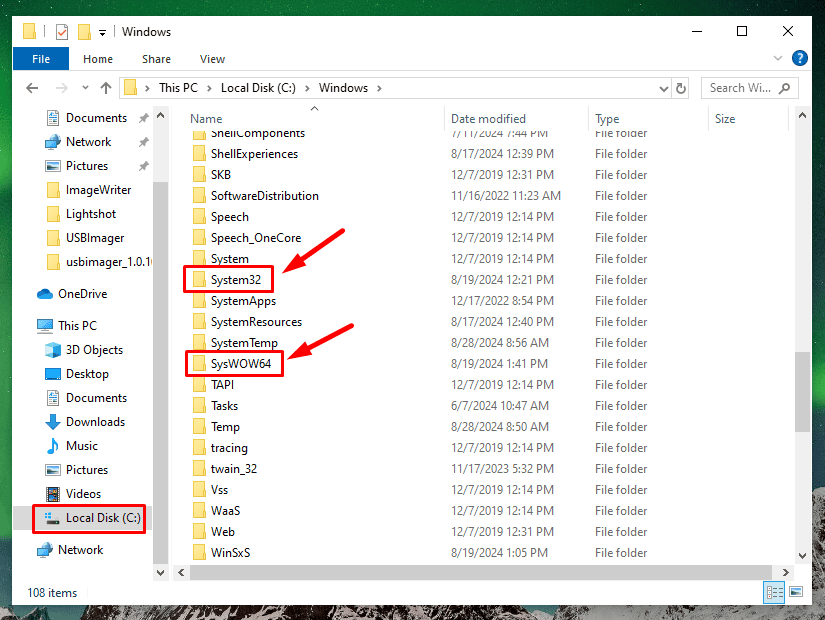Image resolution: width=825 pixels, height=620 pixels.
Task: Open pinned Pictures in Quick access
Action: (x=87, y=166)
